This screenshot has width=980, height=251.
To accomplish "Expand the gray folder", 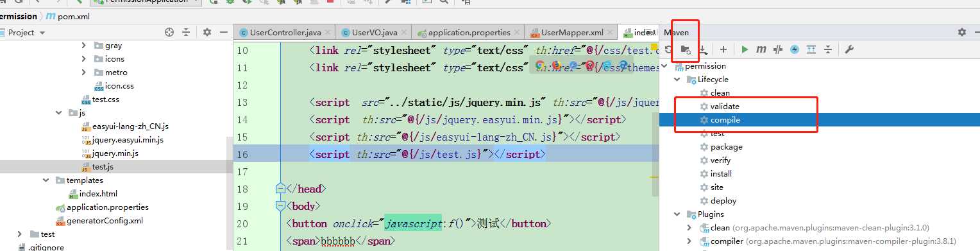I will (x=84, y=46).
